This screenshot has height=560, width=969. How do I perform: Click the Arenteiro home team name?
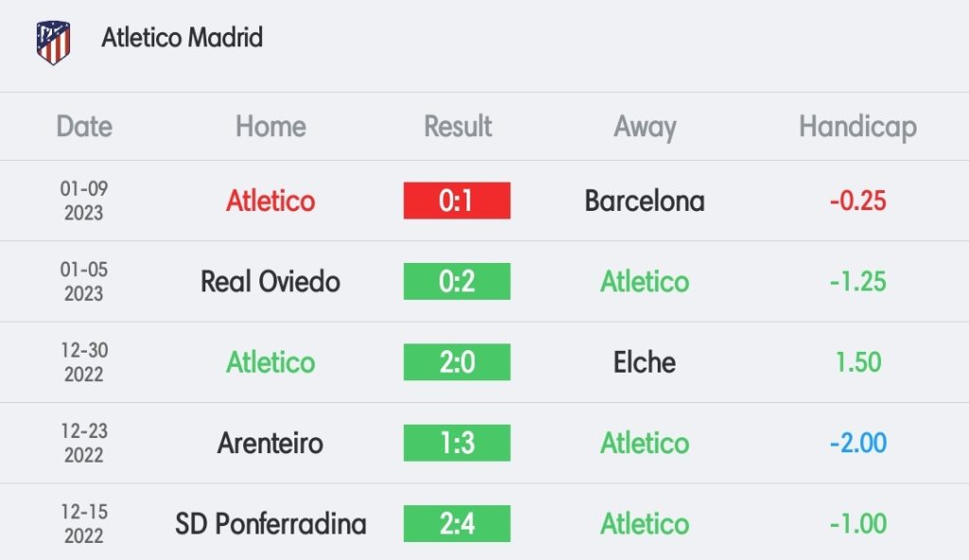[x=271, y=444]
